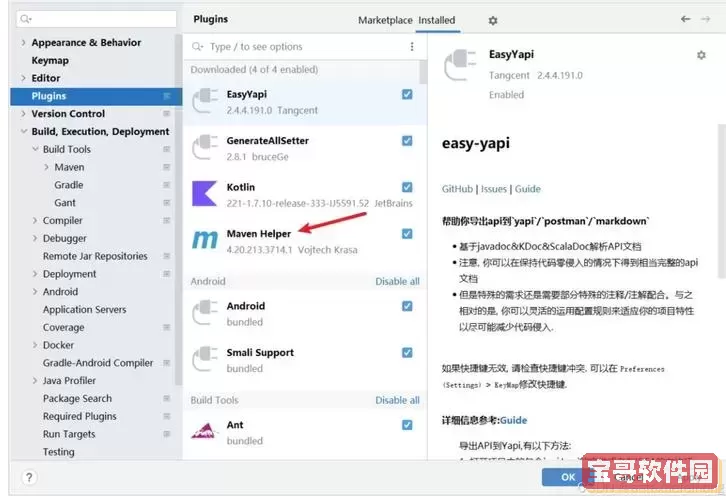Open the plugin search options kebab menu

click(x=412, y=46)
